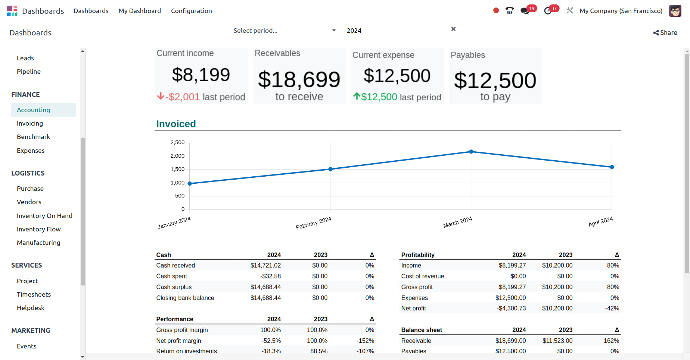Select Purchase dashboard in sidebar

click(x=30, y=188)
